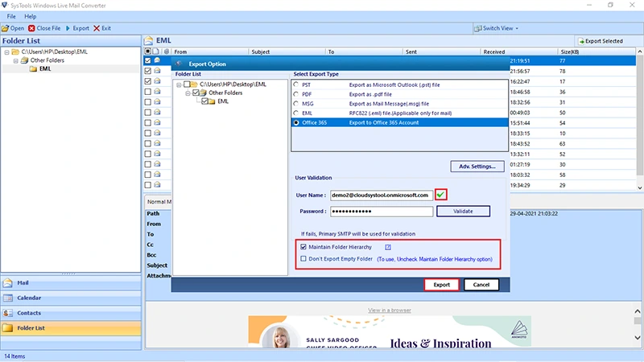Click the Sent column header
644x362 pixels.
[441, 51]
